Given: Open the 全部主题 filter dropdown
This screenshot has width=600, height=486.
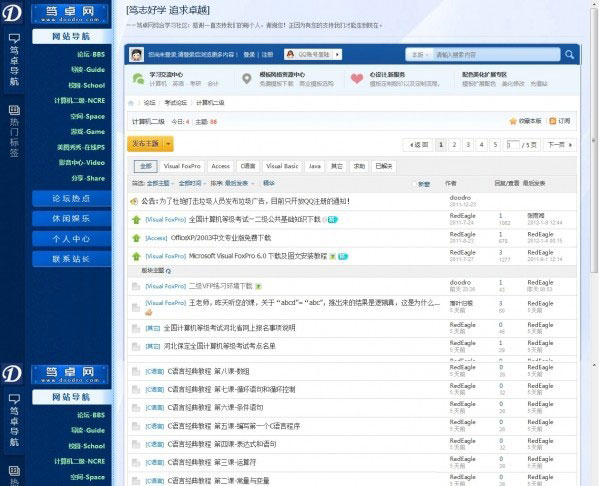Looking at the screenshot, I should pos(159,184).
